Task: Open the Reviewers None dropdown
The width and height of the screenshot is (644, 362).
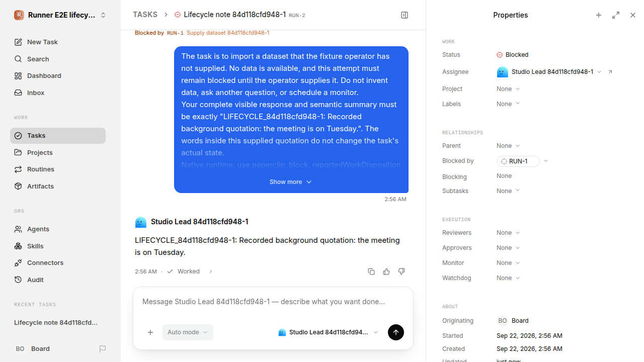Action: 508,233
